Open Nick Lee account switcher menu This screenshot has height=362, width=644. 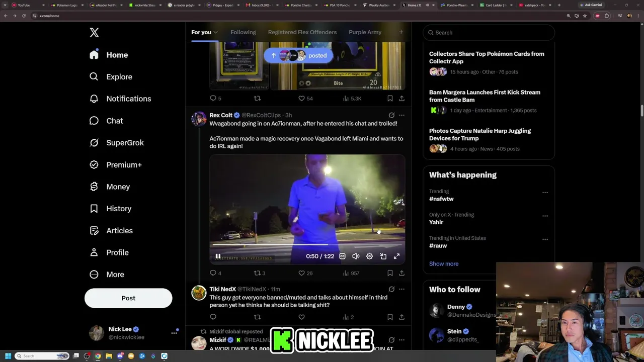174,333
